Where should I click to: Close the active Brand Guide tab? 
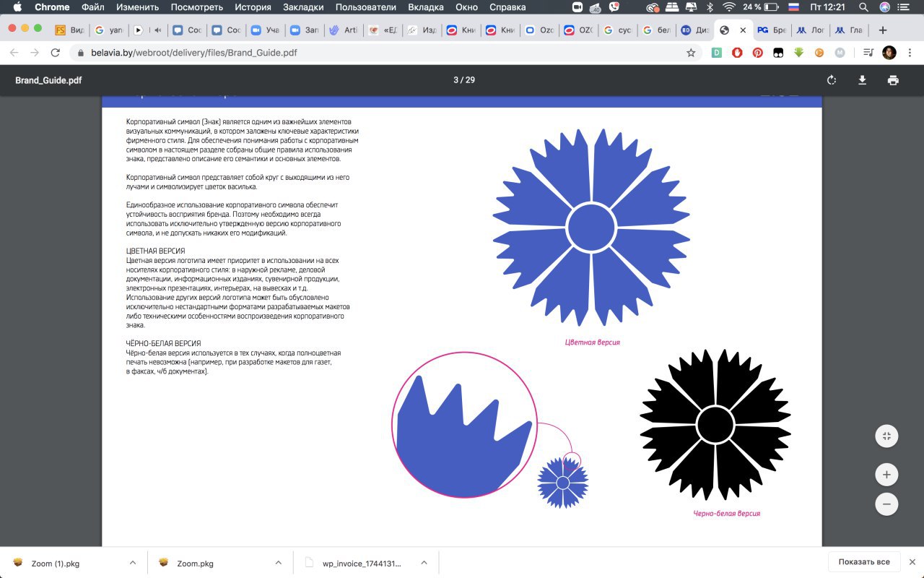[743, 30]
